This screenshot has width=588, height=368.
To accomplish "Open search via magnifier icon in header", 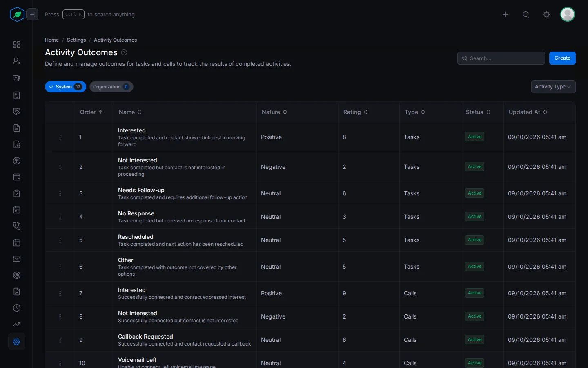I will click(526, 14).
